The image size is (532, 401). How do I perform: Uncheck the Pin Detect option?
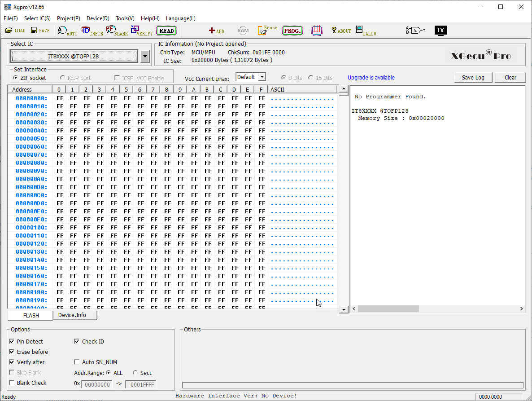pos(12,342)
